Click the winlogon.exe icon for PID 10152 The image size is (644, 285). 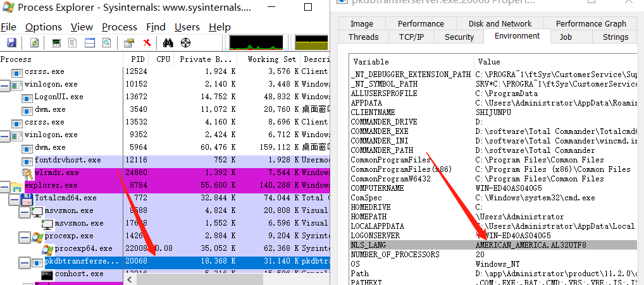pyautogui.click(x=17, y=85)
